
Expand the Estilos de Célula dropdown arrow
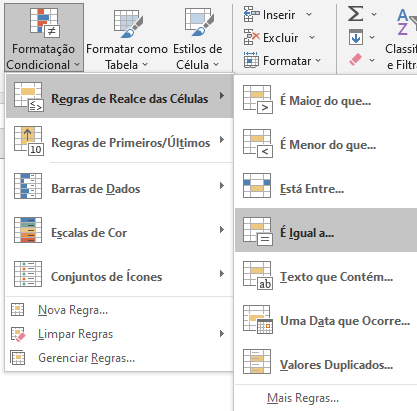216,64
